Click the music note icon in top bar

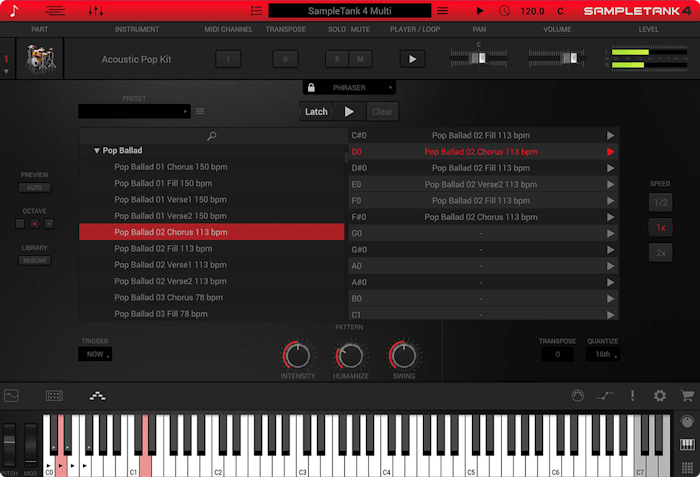[14, 11]
